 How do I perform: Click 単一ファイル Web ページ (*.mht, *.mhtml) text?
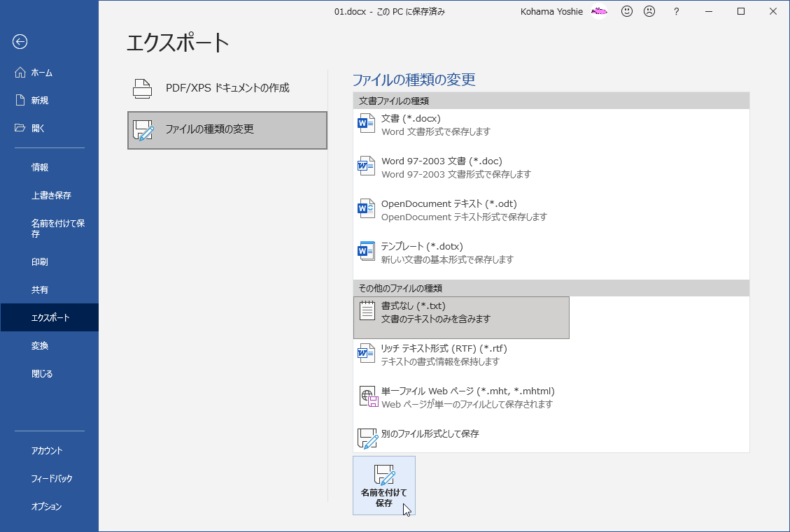point(468,391)
